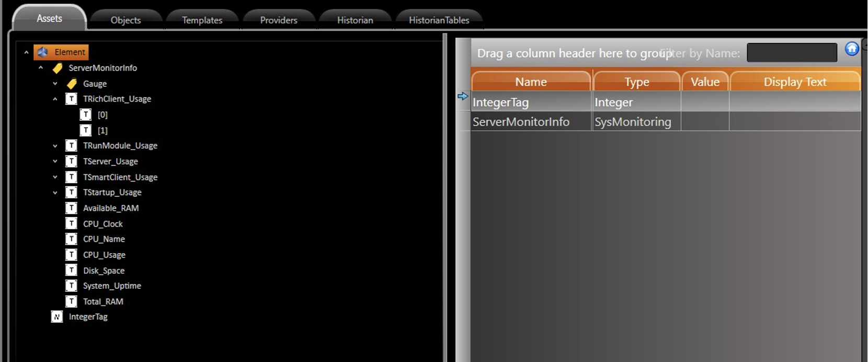Click the Filter by Name input field
This screenshot has height=362, width=868.
click(792, 53)
